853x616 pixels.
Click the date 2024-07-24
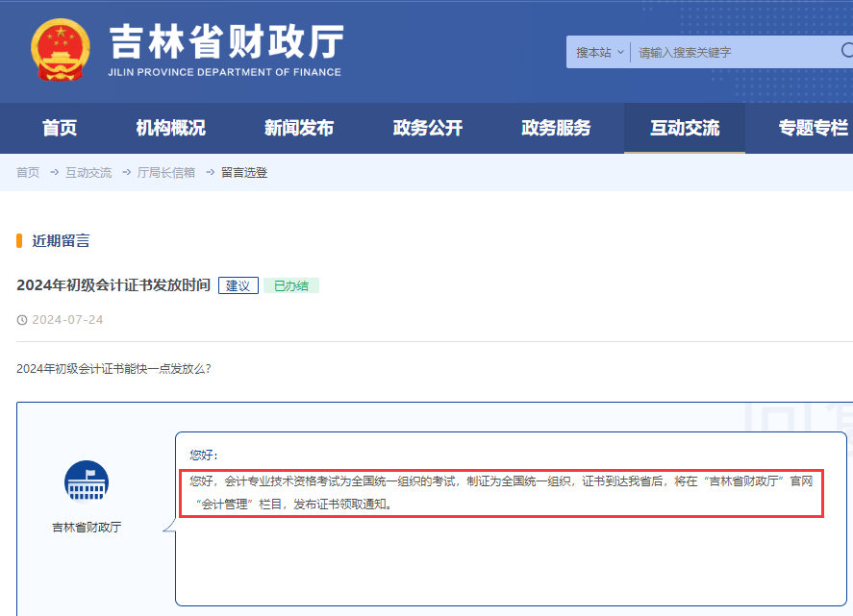pos(67,320)
